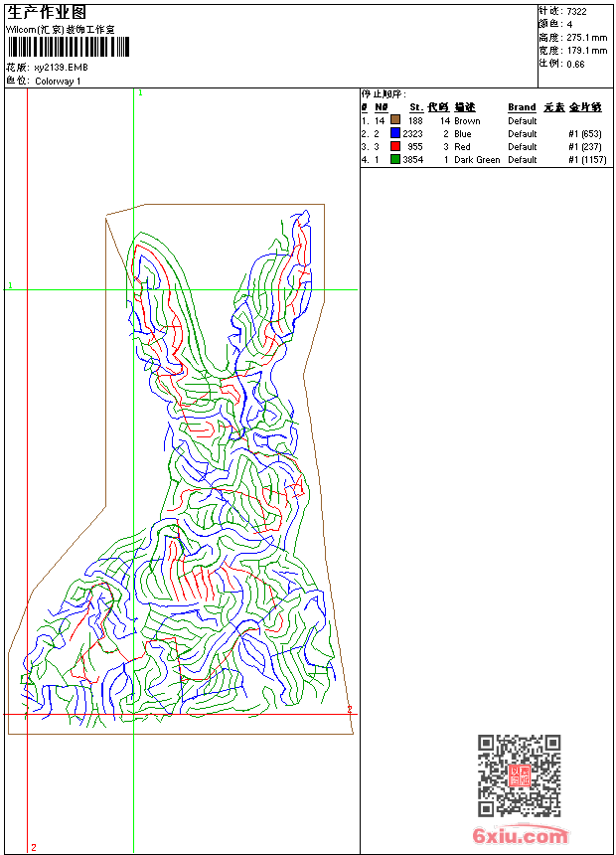Click the stitch count value 7322
Viewport: 616px width, 855px height.
click(577, 11)
